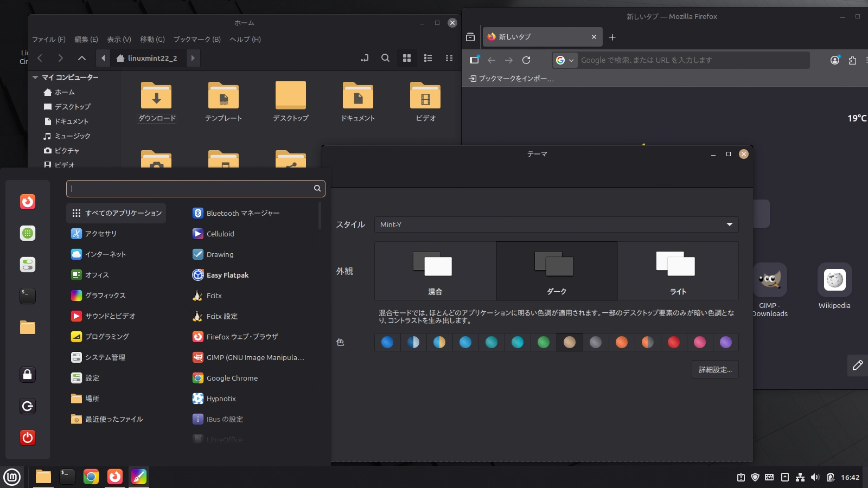Image resolution: width=868 pixels, height=488 pixels.
Task: Open Firefox account icon in toolbar
Action: [835, 60]
